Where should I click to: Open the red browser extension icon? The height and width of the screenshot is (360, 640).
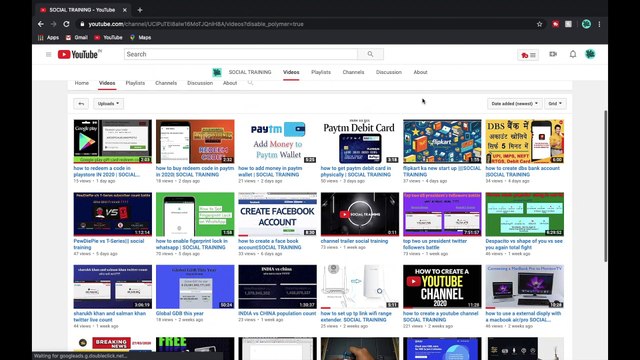pyautogui.click(x=556, y=24)
